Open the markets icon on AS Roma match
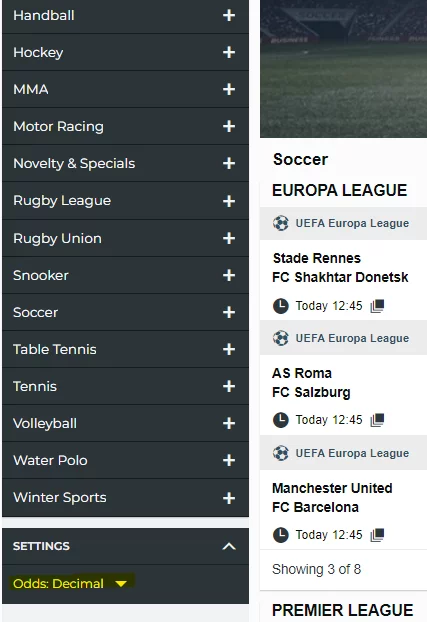427x622 pixels. pos(377,420)
